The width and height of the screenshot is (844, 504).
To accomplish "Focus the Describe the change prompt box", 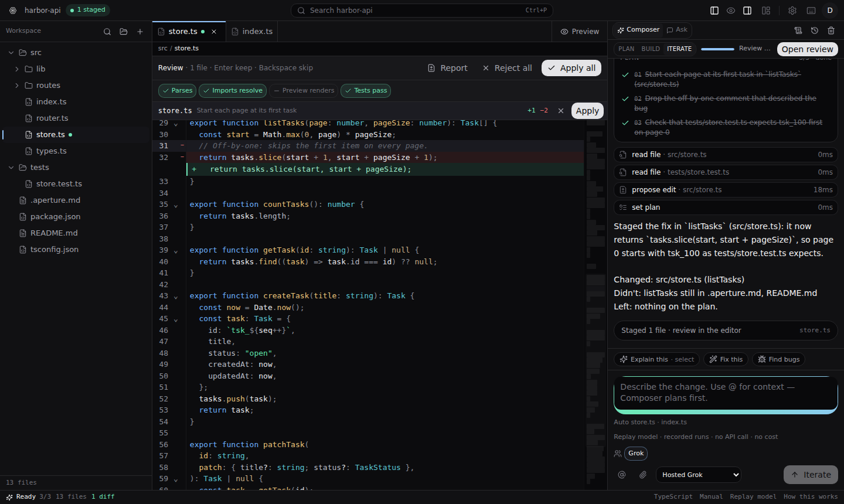I will tap(726, 394).
